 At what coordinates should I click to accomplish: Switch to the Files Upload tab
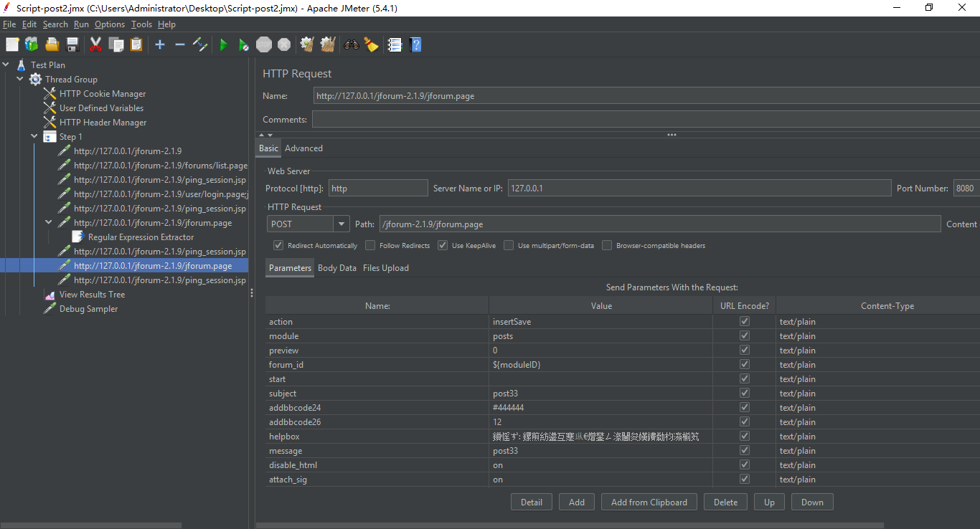point(386,268)
